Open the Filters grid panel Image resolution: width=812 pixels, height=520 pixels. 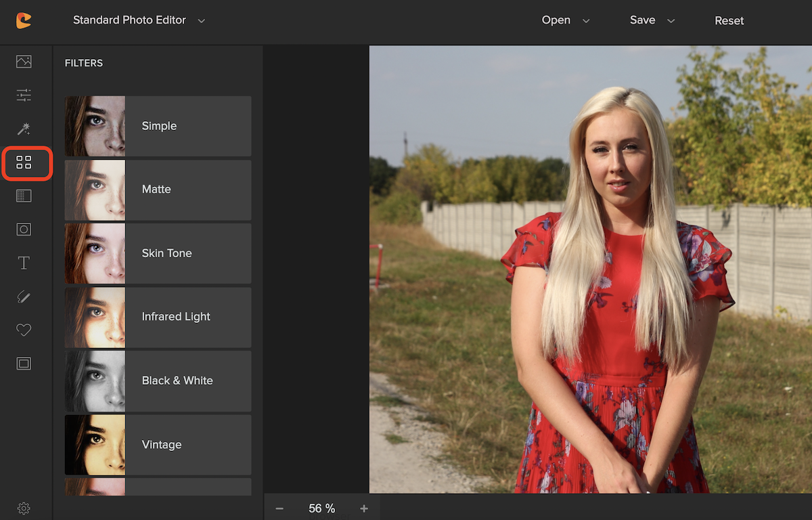[24, 162]
